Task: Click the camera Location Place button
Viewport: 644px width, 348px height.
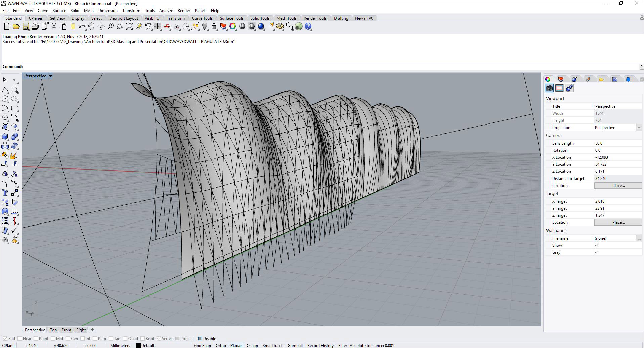Action: click(x=618, y=186)
